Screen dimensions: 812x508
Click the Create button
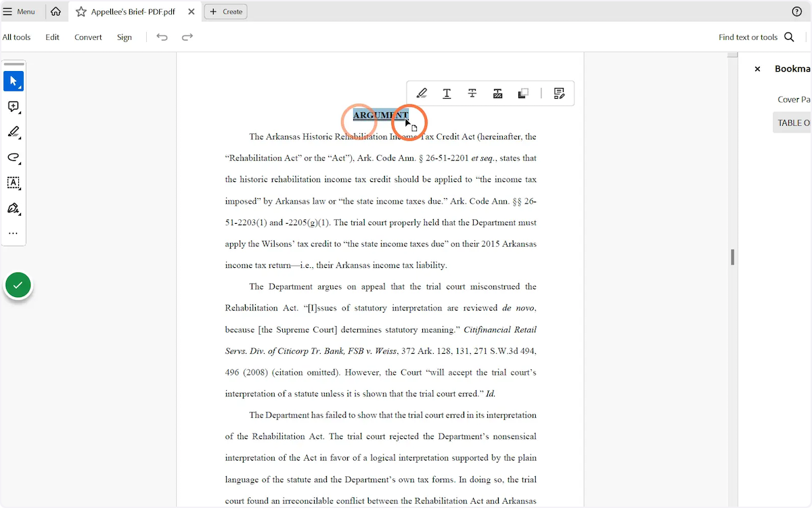[226, 11]
